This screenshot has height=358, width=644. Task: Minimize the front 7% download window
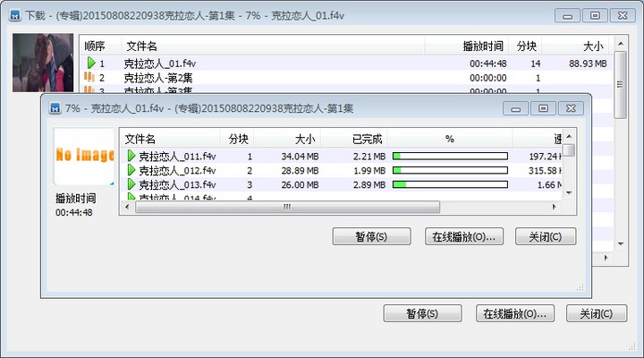(515, 108)
